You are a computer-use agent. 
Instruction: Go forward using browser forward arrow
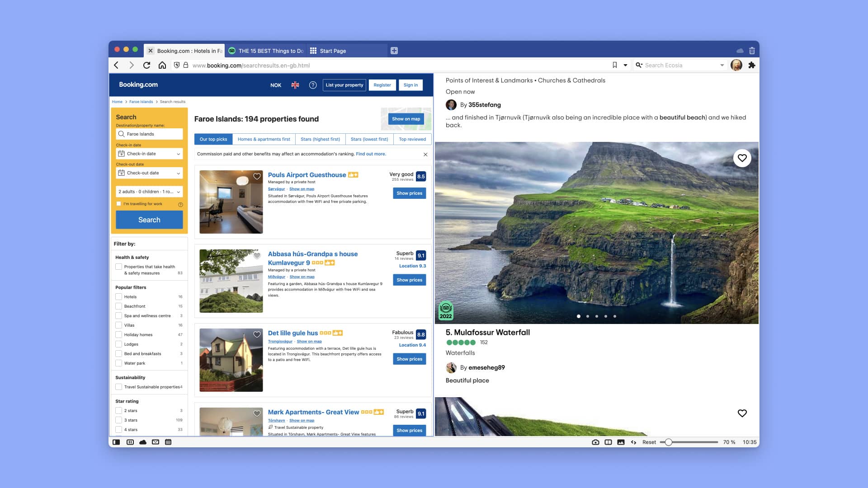[x=132, y=65]
